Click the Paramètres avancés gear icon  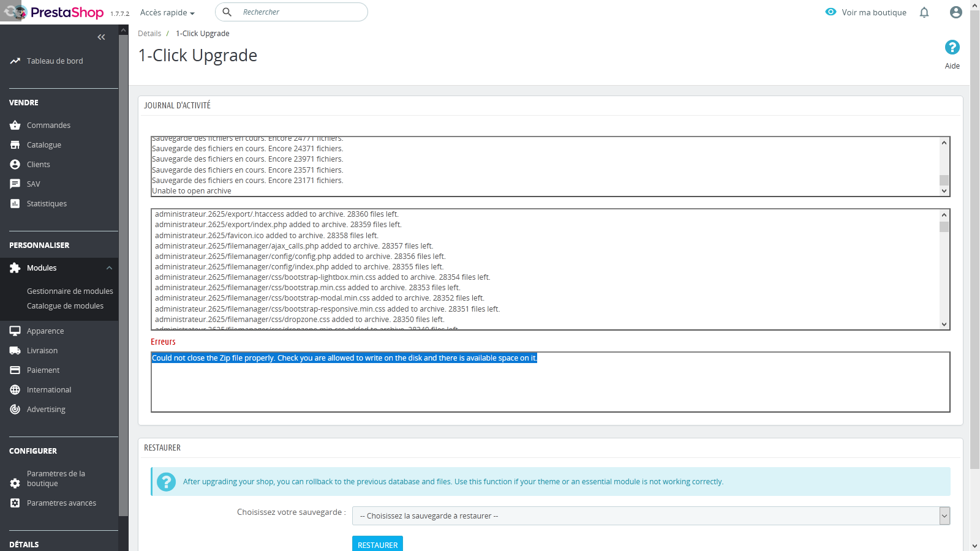[15, 503]
